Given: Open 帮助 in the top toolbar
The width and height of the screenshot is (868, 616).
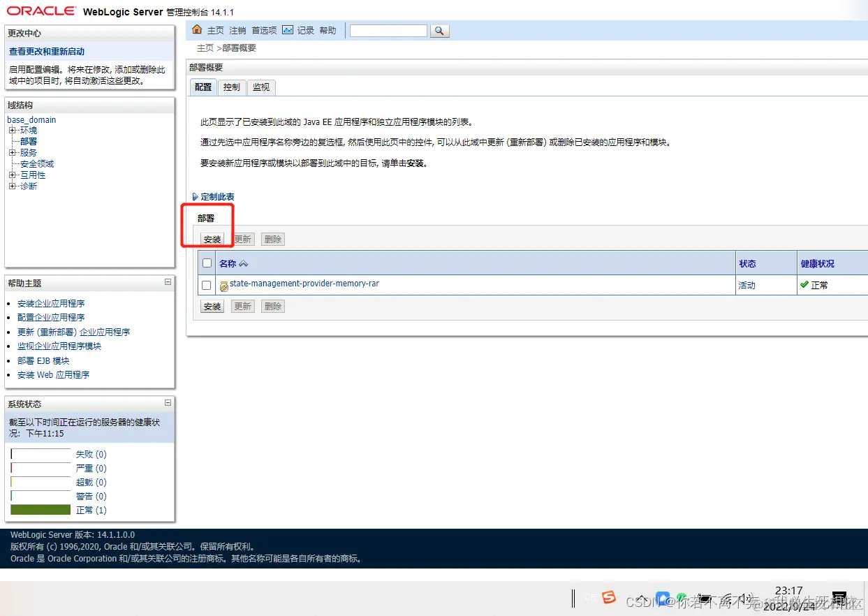Looking at the screenshot, I should point(328,31).
